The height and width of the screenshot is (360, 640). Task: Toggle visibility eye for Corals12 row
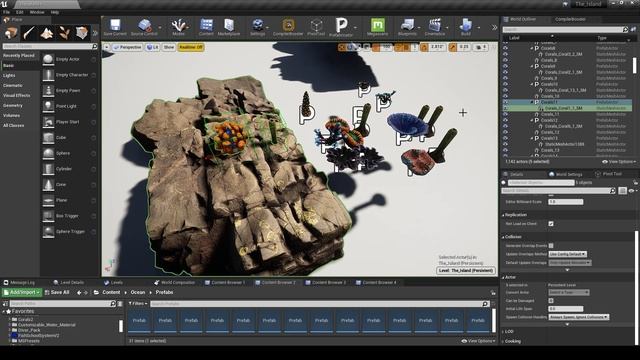[x=505, y=120]
